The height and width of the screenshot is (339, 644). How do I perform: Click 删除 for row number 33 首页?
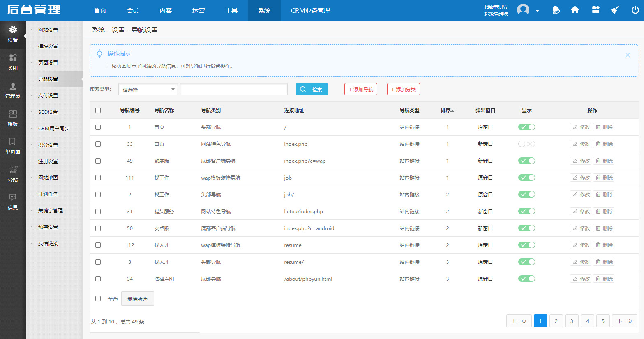pos(604,144)
